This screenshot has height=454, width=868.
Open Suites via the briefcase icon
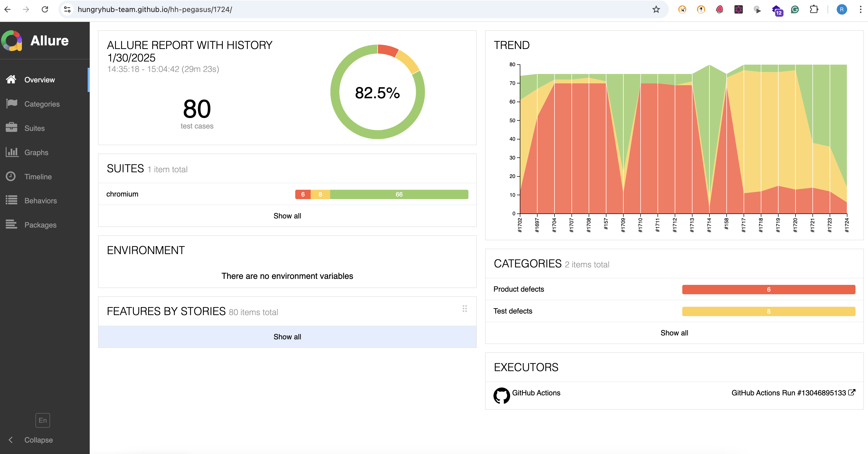pyautogui.click(x=11, y=128)
